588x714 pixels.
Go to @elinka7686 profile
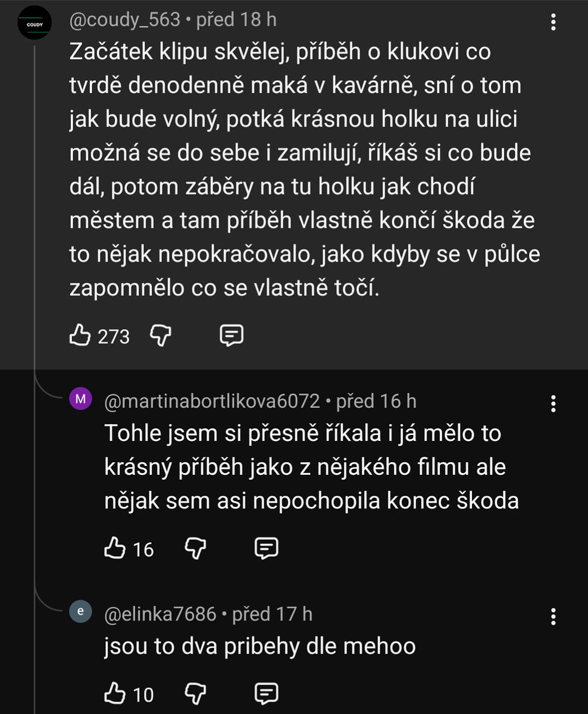coord(160,614)
